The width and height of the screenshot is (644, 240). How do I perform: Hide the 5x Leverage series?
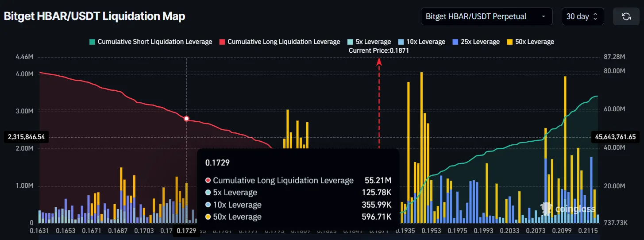(x=369, y=42)
